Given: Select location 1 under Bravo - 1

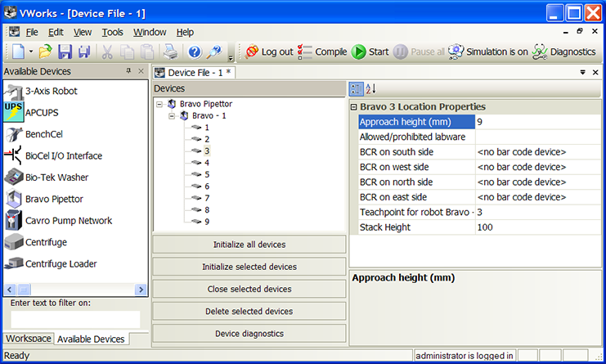Looking at the screenshot, I should click(x=207, y=128).
